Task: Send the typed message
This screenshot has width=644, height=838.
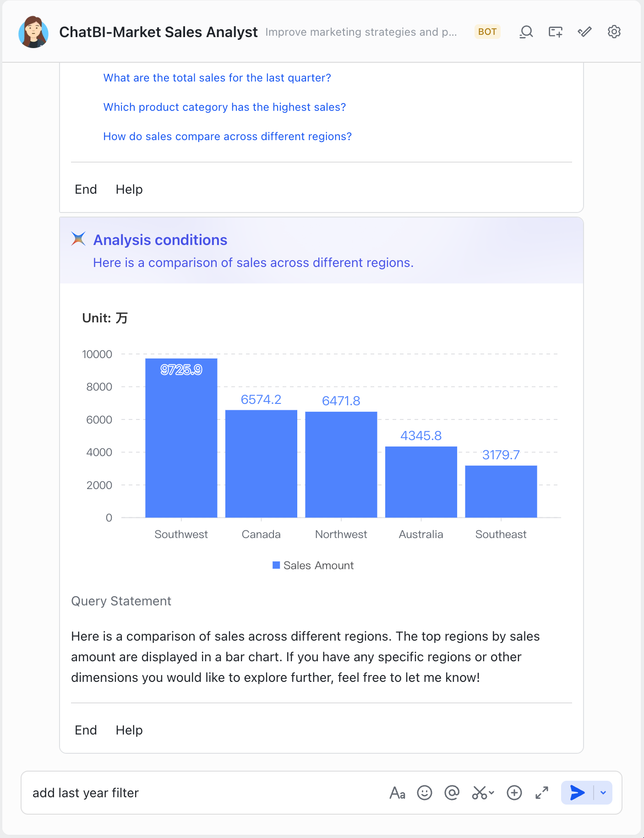Action: click(577, 793)
